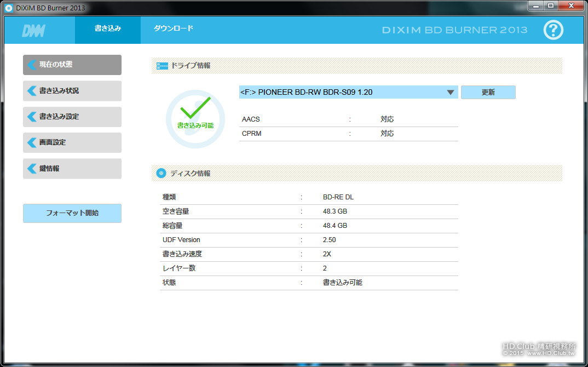
Task: Click chevron icon beside 現在の状態
Action: tap(32, 65)
